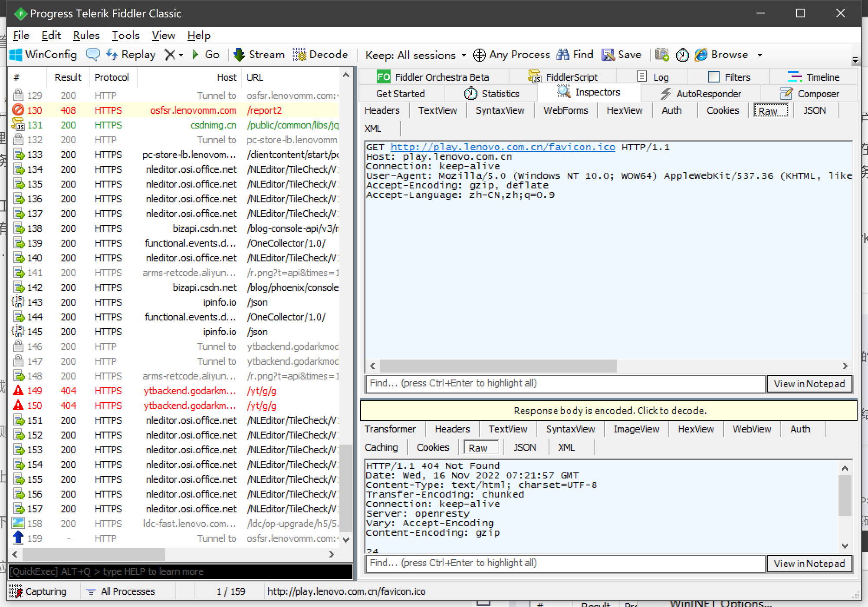Screen dimensions: 868x607
Task: Switch to FiddlerScript tab
Action: tap(562, 77)
